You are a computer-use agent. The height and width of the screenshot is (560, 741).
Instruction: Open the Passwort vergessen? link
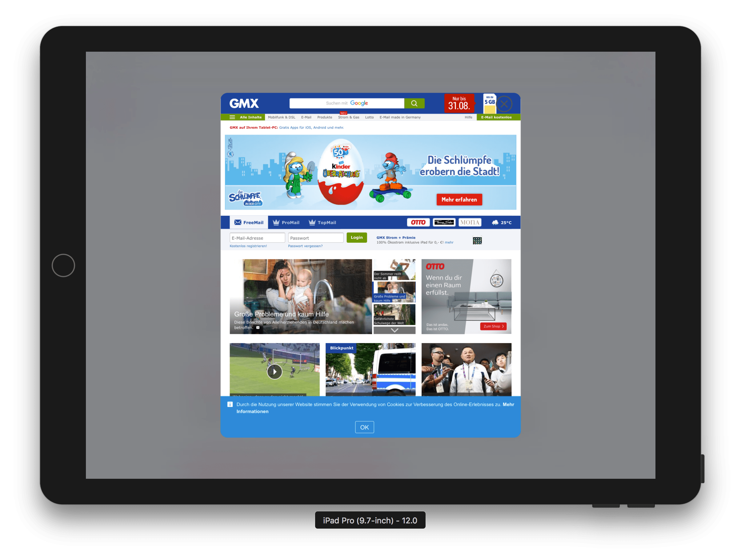click(305, 246)
